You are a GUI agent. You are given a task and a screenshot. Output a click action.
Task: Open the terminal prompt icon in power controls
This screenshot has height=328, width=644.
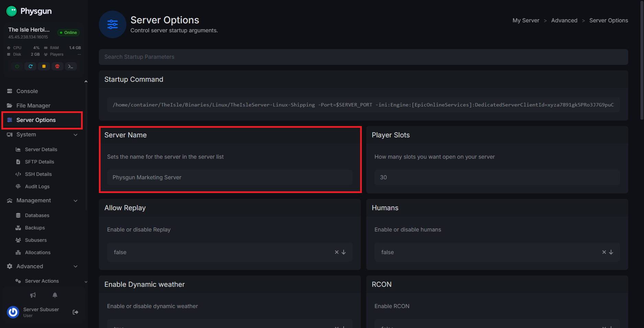(x=71, y=66)
